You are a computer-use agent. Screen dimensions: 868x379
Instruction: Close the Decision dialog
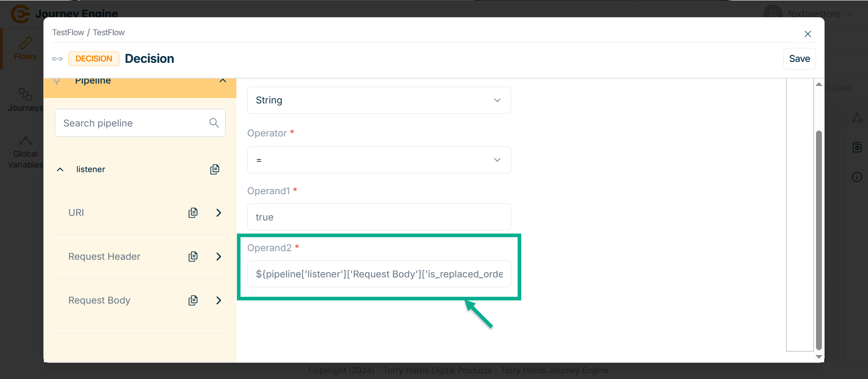(807, 34)
